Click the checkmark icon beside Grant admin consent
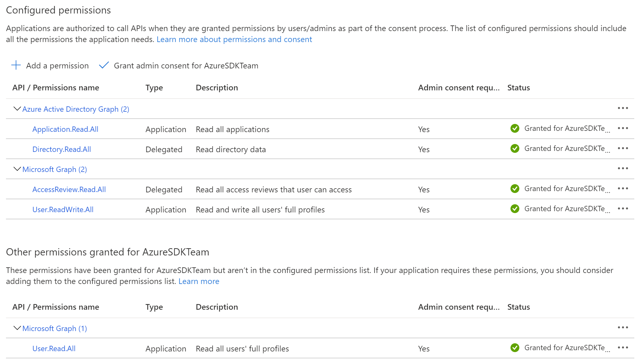The height and width of the screenshot is (364, 639). (x=104, y=65)
